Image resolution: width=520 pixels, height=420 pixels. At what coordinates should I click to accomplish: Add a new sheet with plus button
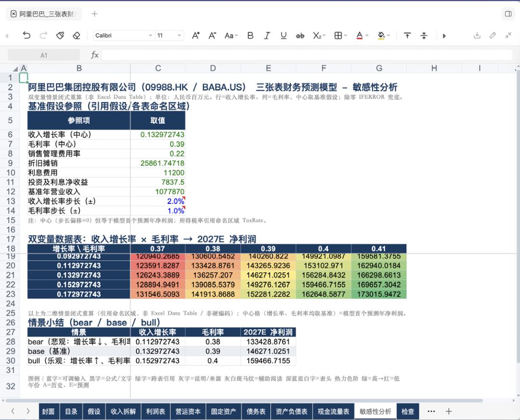tap(449, 411)
